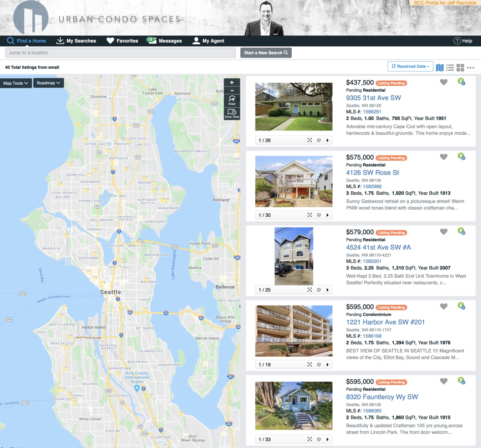Favorite the 9305 31st Ave SW listing
The width and height of the screenshot is (481, 448).
[x=444, y=82]
